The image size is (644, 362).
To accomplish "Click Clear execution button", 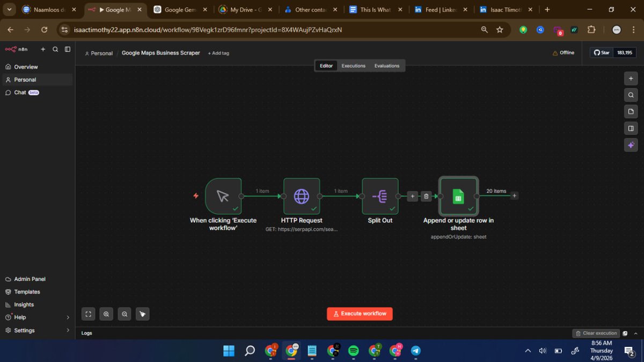I will 596,333.
